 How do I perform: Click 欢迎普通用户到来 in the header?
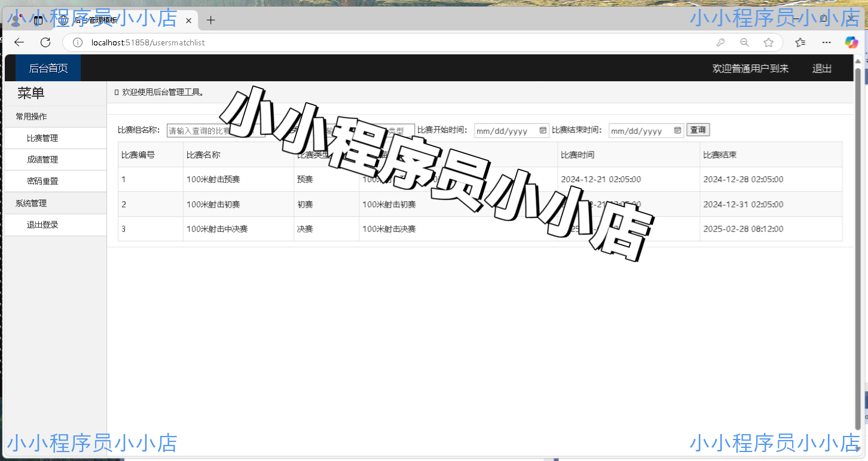pyautogui.click(x=750, y=68)
